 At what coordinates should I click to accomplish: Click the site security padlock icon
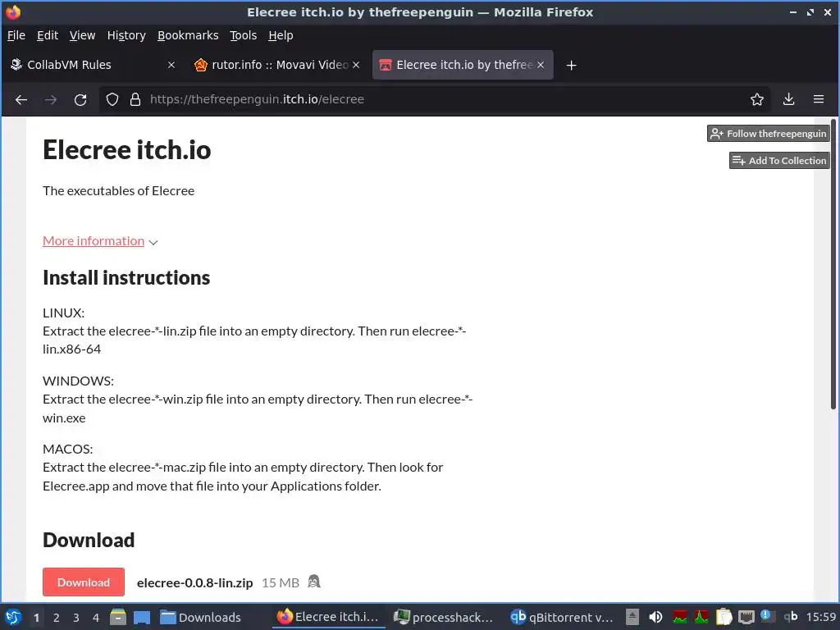point(135,99)
